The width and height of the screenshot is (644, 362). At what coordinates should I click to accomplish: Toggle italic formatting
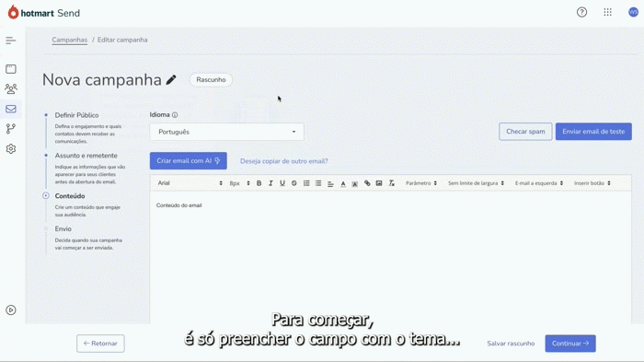270,183
